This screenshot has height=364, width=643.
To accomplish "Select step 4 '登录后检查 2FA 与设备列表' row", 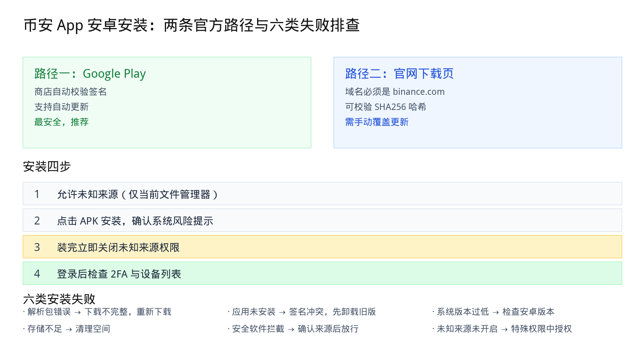I will [x=322, y=273].
